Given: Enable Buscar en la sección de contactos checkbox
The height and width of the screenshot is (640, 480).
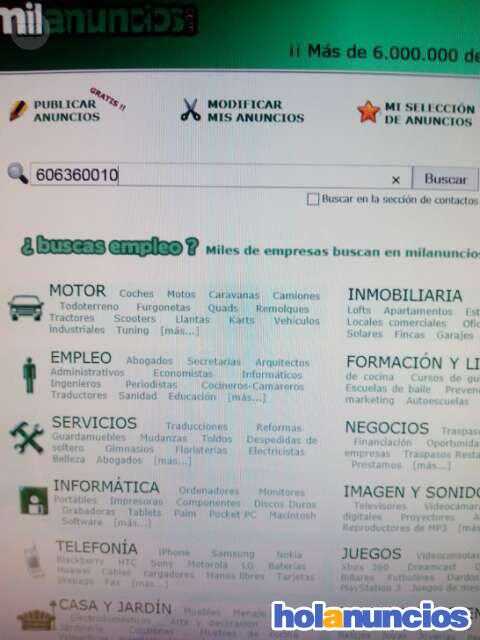Looking at the screenshot, I should (313, 199).
